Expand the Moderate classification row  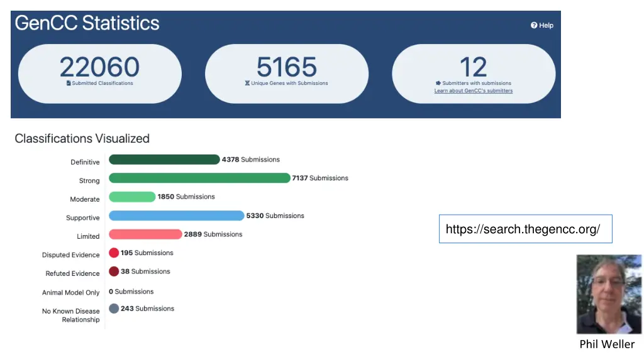84,198
